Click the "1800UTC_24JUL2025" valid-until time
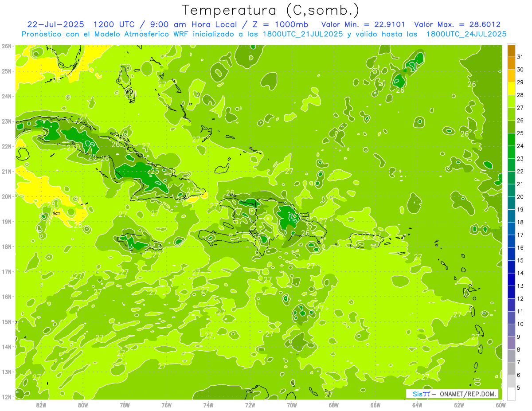The height and width of the screenshot is (411, 532). 466,34
